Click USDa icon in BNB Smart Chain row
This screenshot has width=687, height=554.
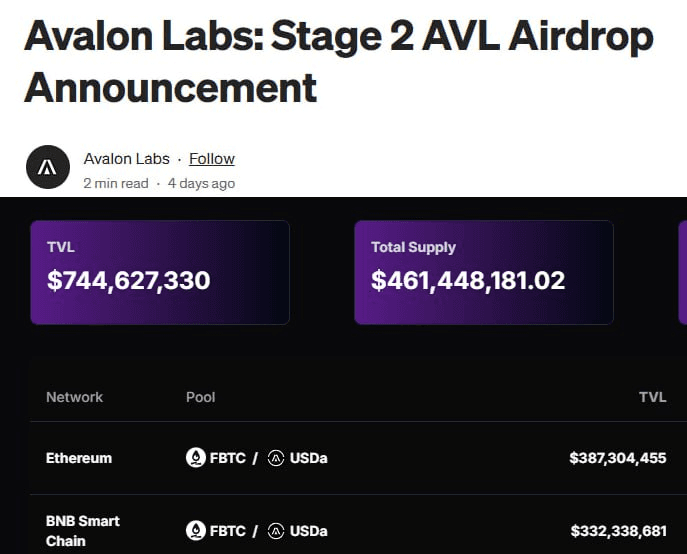coord(276,531)
